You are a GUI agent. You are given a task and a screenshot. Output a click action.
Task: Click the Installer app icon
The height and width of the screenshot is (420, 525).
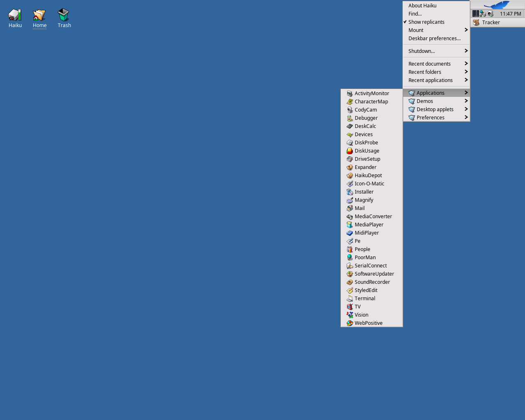pyautogui.click(x=350, y=192)
